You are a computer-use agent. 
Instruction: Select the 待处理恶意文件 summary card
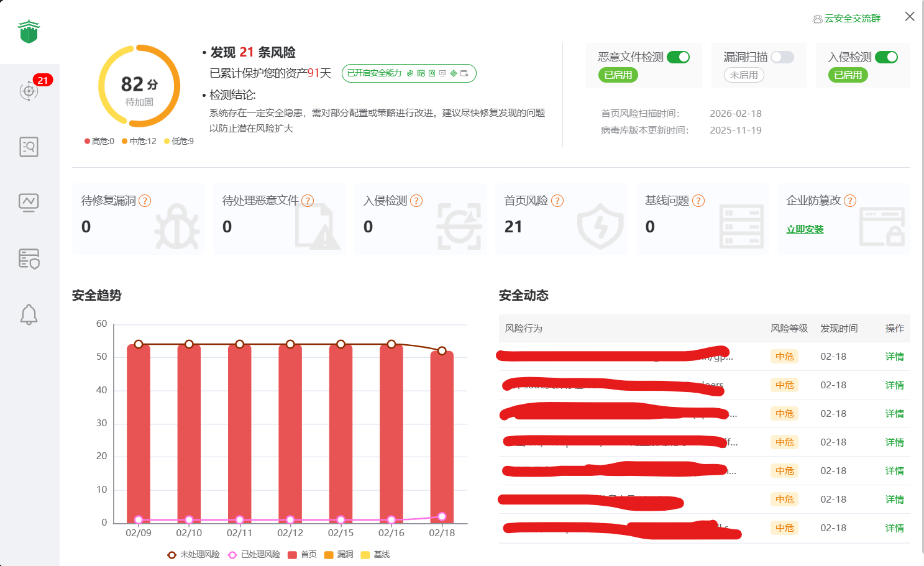(x=279, y=219)
